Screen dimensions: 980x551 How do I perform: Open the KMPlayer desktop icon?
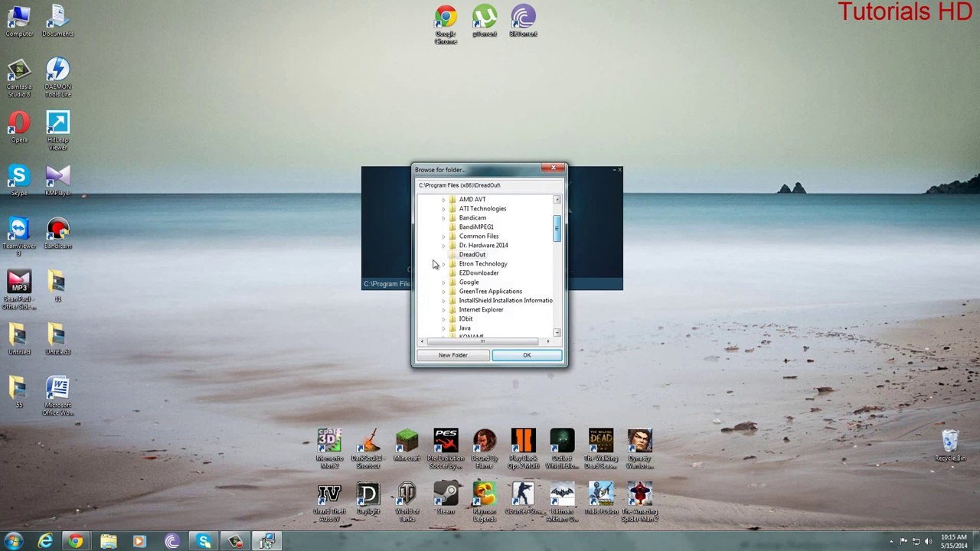coord(57,181)
